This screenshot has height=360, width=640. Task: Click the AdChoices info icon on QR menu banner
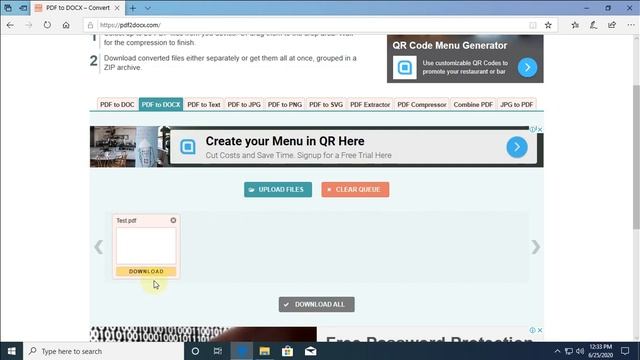533,129
